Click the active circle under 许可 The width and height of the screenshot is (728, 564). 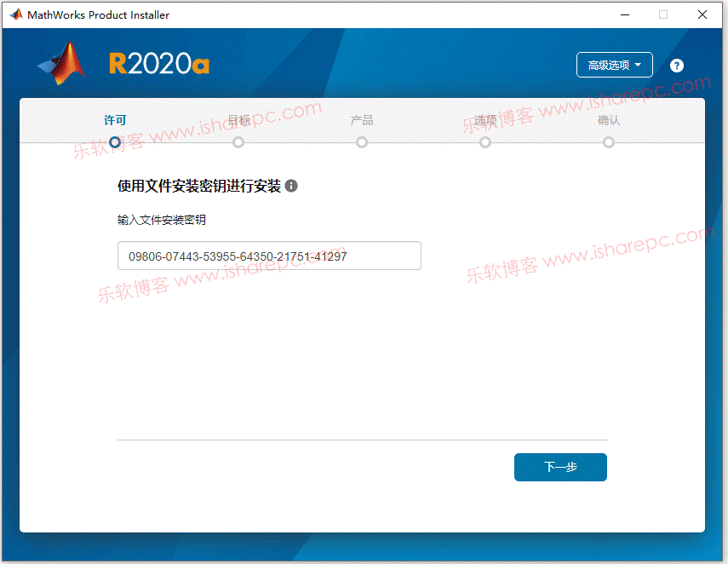pyautogui.click(x=115, y=142)
